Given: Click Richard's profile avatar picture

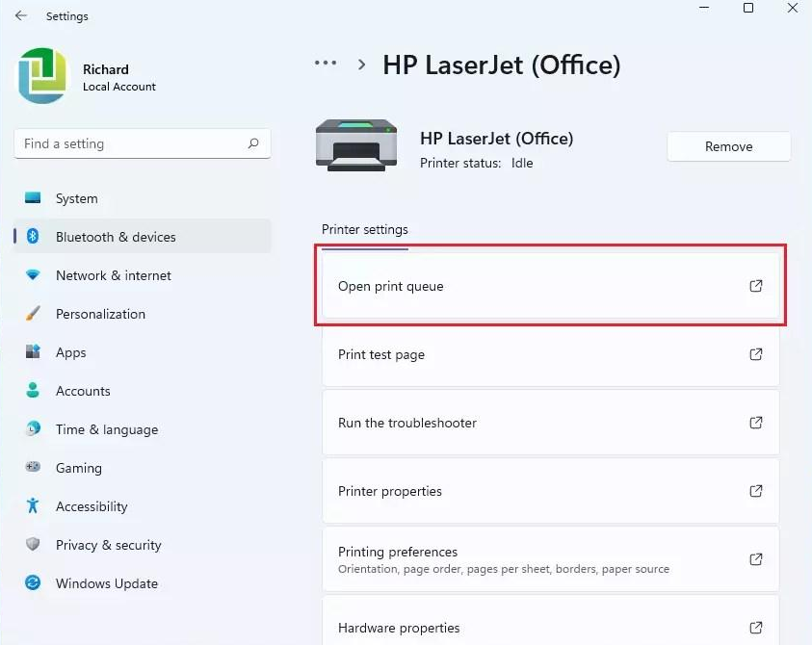Looking at the screenshot, I should pyautogui.click(x=42, y=76).
